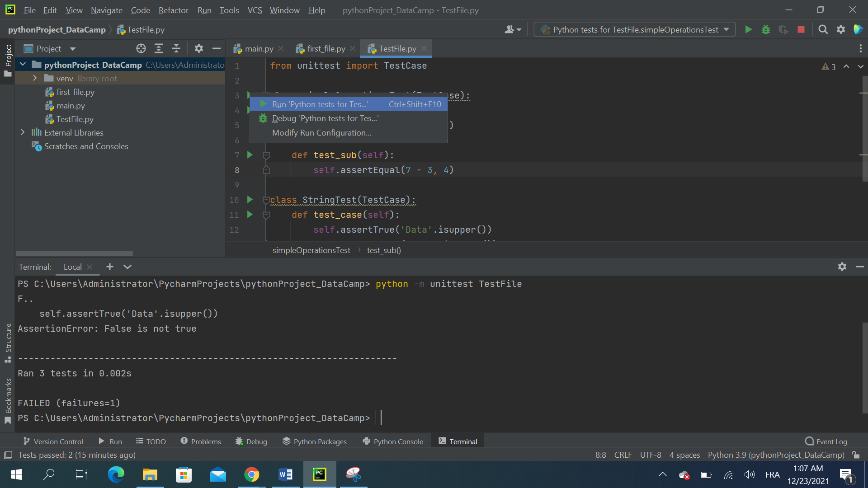Open Modify Run Configuration dialog
The image size is (868, 488).
click(x=321, y=132)
